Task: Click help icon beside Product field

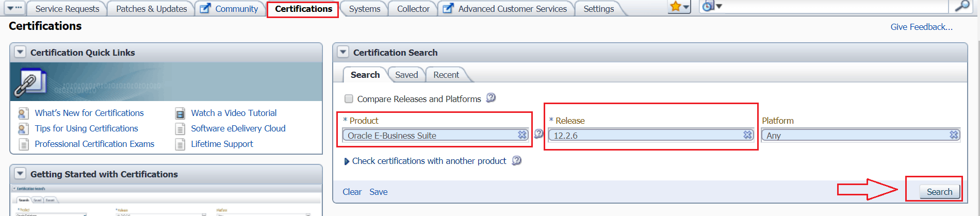Action: click(538, 134)
